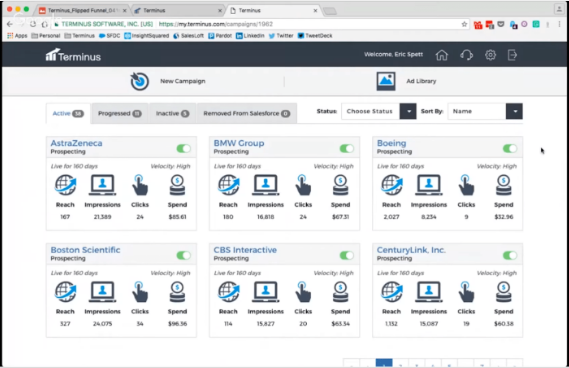569x368 pixels.
Task: Open the AstraZeneca campaign link
Action: (76, 143)
